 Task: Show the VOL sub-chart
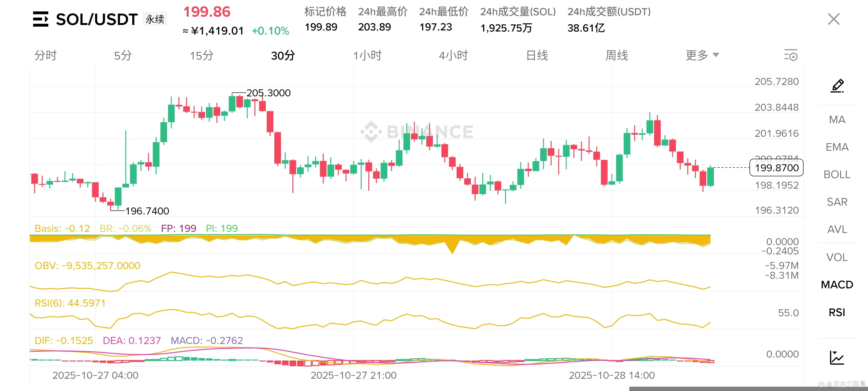tap(837, 257)
